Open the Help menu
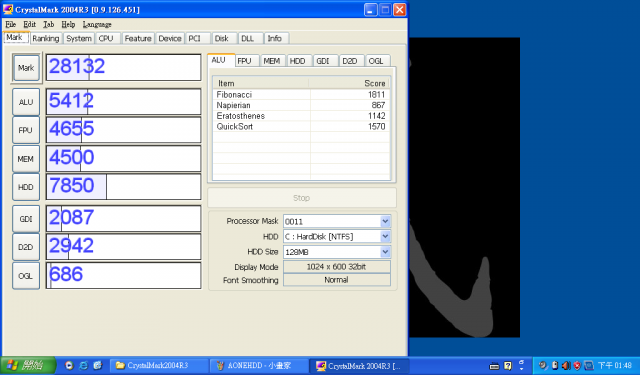Image resolution: width=640 pixels, height=375 pixels. click(x=68, y=24)
